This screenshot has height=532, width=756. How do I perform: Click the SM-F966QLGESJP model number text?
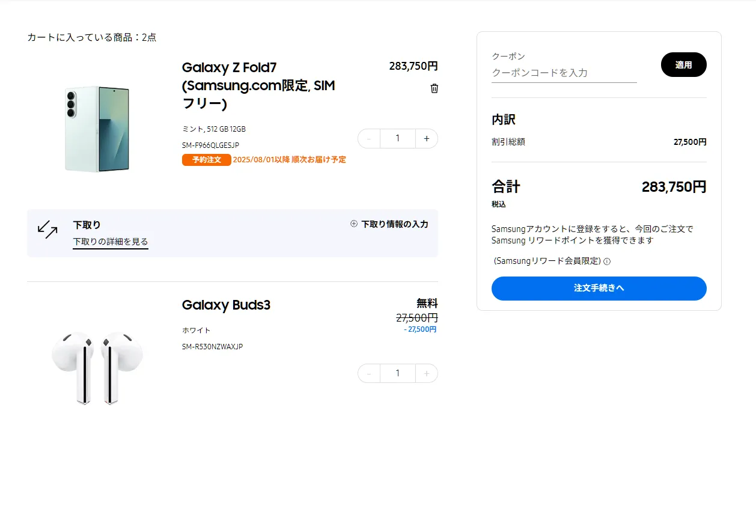tap(210, 145)
